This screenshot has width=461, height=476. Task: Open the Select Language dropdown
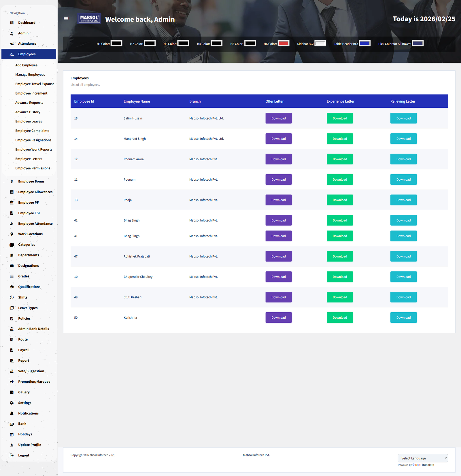[x=422, y=458]
